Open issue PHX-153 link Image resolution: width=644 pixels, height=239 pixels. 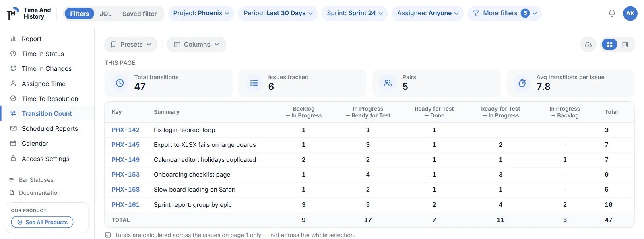click(126, 175)
